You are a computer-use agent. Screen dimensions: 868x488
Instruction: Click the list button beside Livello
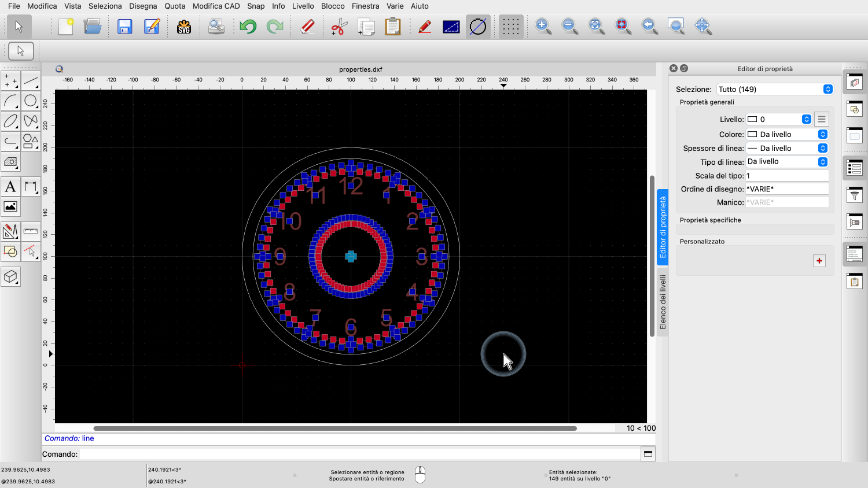[x=821, y=119]
